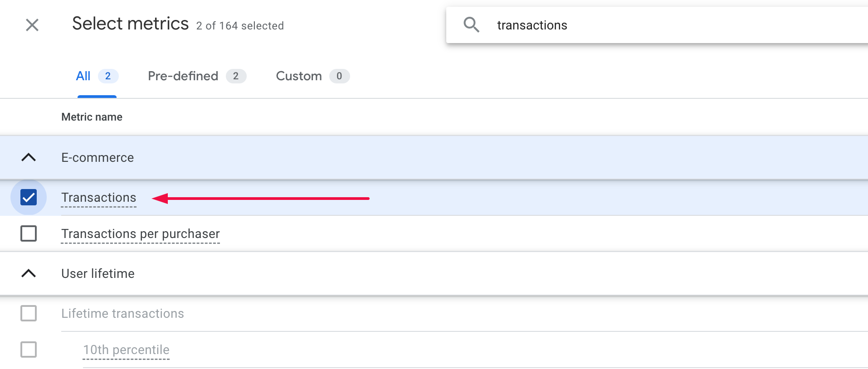Click the User lifetime section row
The image size is (868, 369).
click(x=98, y=273)
